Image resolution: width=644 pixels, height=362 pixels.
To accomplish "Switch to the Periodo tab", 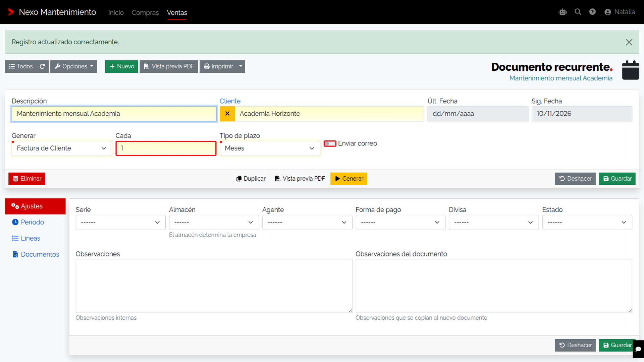I will coord(35,222).
